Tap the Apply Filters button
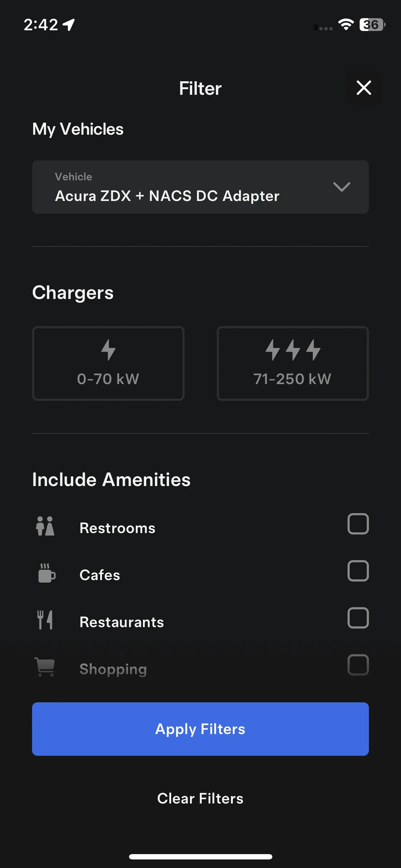The width and height of the screenshot is (401, 868). [x=200, y=729]
